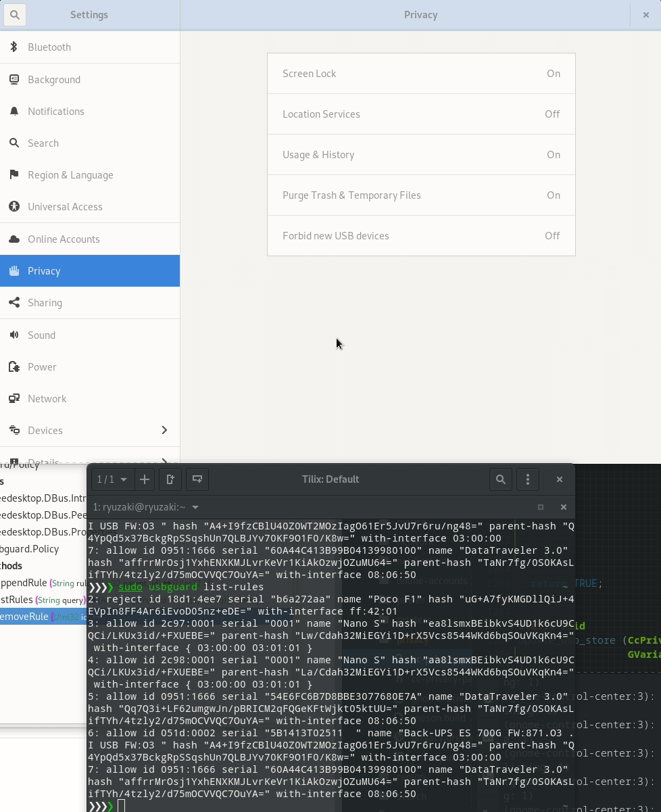The width and height of the screenshot is (661, 812).
Task: Add a new Tilix session with the plus icon
Action: [145, 479]
